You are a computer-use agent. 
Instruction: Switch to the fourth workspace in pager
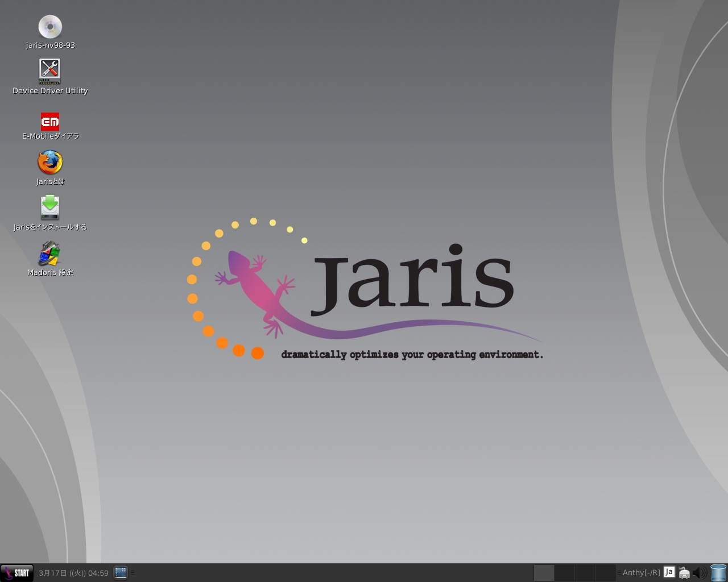point(605,572)
